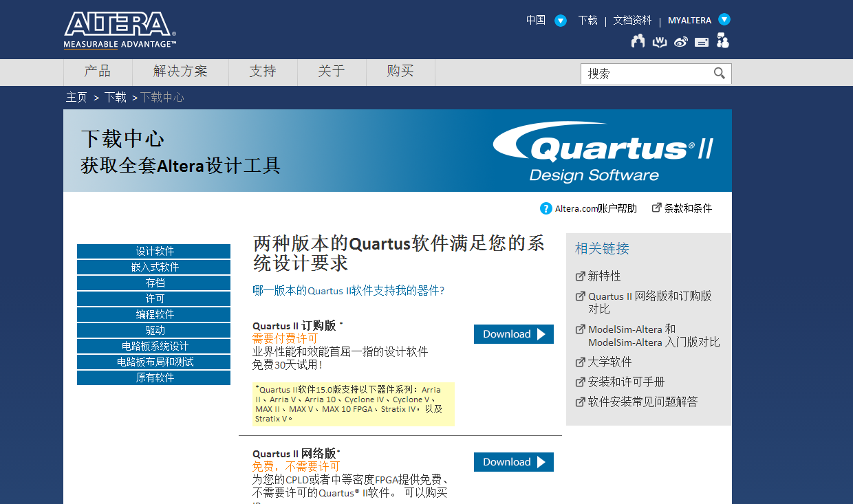Click 下载 link in top header
The image size is (853, 504).
tap(587, 21)
